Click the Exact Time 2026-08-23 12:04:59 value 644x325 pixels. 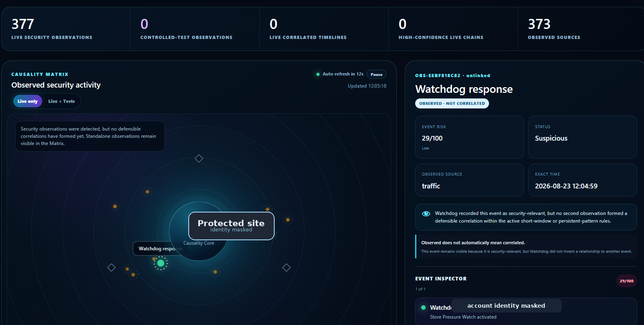tap(566, 186)
